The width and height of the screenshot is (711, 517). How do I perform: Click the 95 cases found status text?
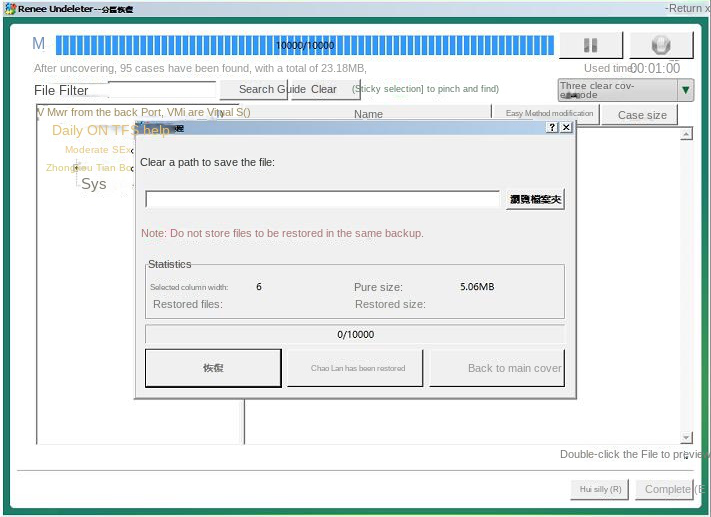200,68
